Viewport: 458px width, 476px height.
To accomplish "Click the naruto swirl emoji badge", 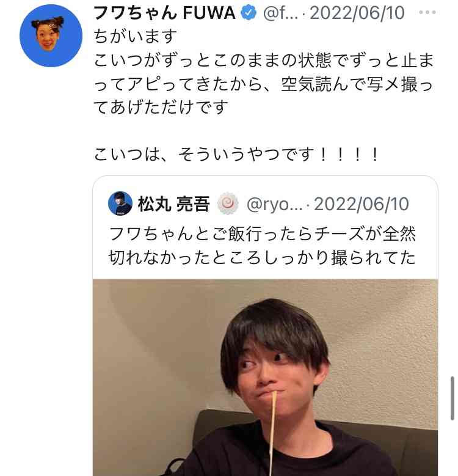I will [x=228, y=203].
